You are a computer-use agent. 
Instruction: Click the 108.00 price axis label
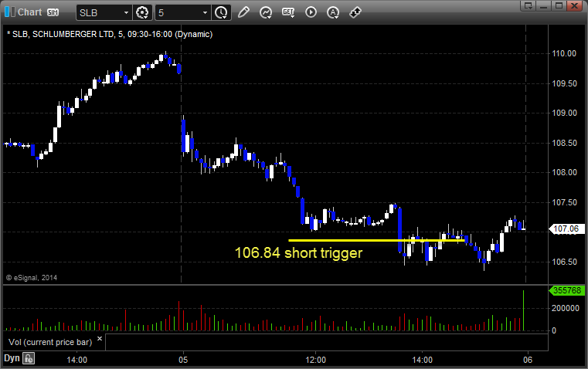(564, 173)
